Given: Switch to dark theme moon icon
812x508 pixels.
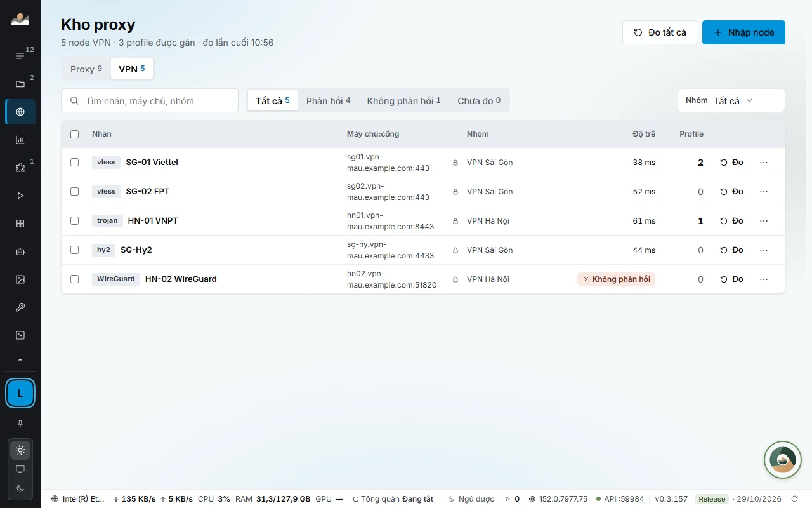Looking at the screenshot, I should click(x=20, y=488).
